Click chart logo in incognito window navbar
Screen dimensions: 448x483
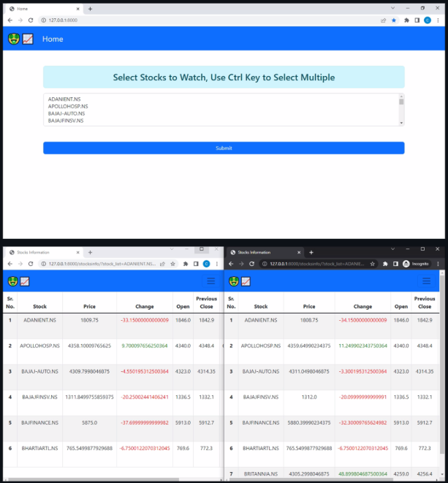point(246,281)
